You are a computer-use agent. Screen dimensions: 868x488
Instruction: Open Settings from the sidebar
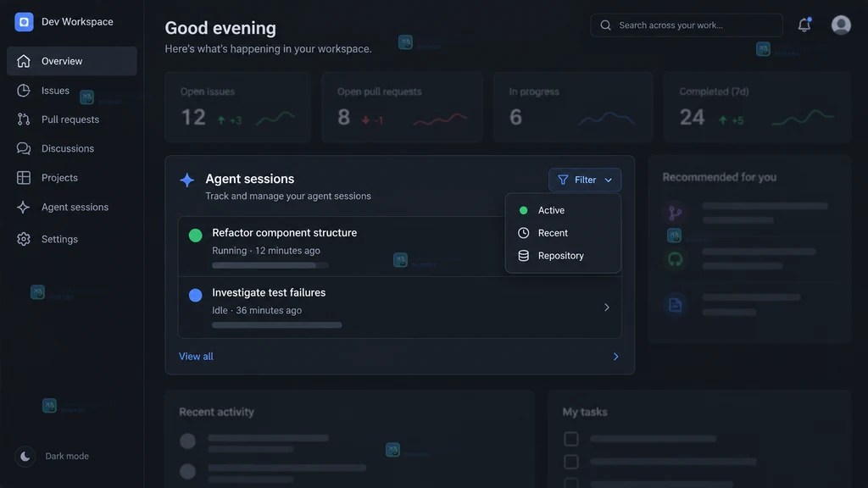click(x=72, y=239)
